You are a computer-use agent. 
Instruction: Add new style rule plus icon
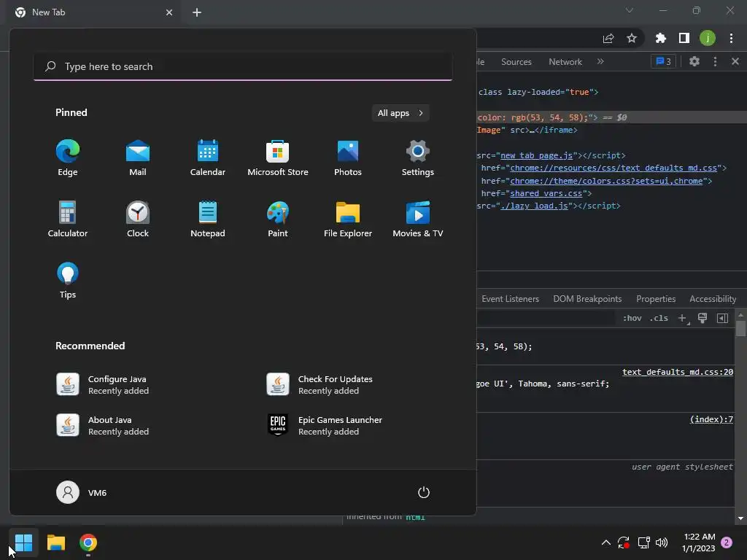(x=683, y=318)
